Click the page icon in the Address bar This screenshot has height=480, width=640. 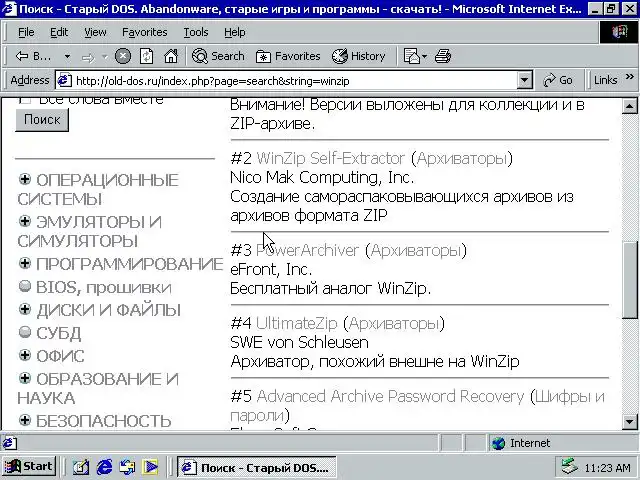coord(64,80)
